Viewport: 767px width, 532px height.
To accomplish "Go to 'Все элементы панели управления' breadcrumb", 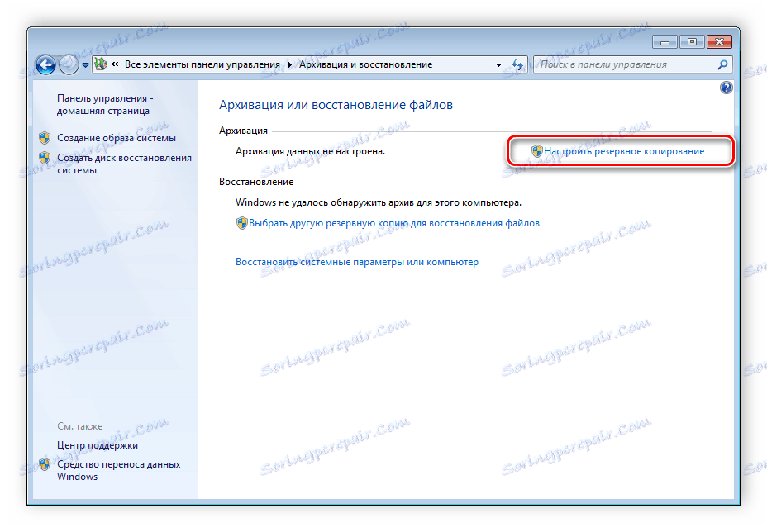I will click(x=202, y=64).
